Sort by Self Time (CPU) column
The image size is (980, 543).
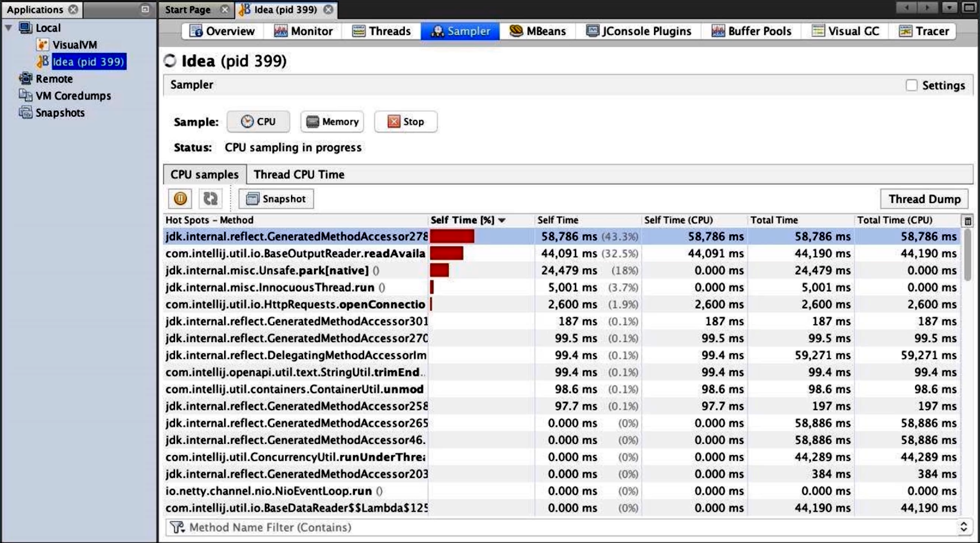(x=694, y=220)
